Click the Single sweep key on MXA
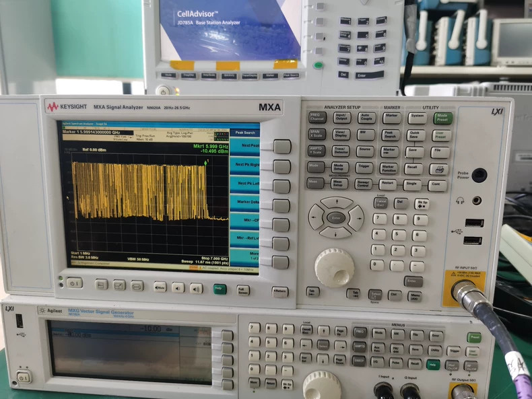Screen dimensions: 532x399 coord(412,185)
